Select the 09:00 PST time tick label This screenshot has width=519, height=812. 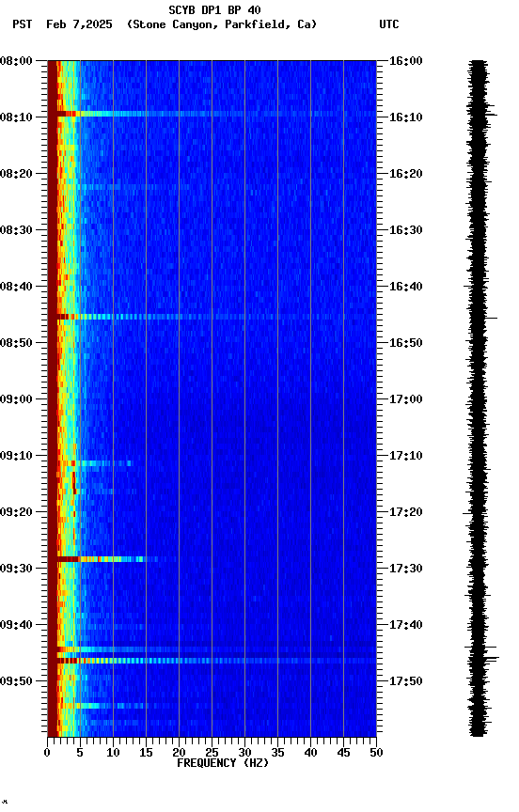coord(16,399)
